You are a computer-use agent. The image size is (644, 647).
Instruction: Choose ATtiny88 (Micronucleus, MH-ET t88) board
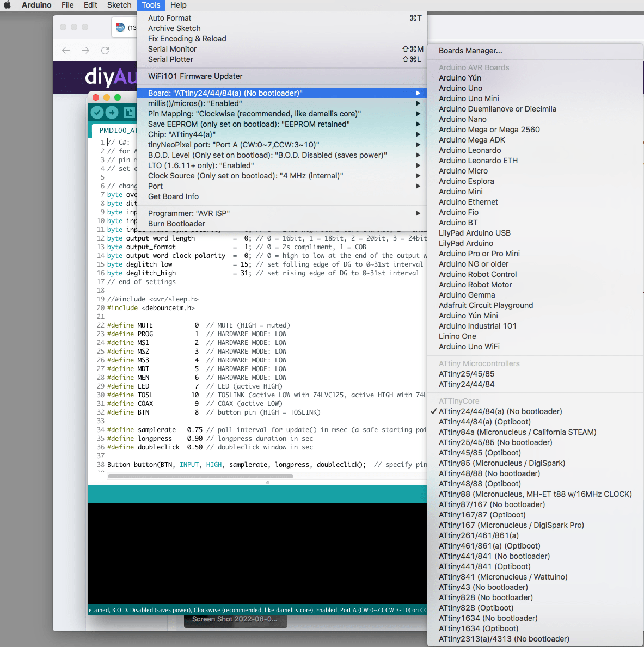coord(536,494)
